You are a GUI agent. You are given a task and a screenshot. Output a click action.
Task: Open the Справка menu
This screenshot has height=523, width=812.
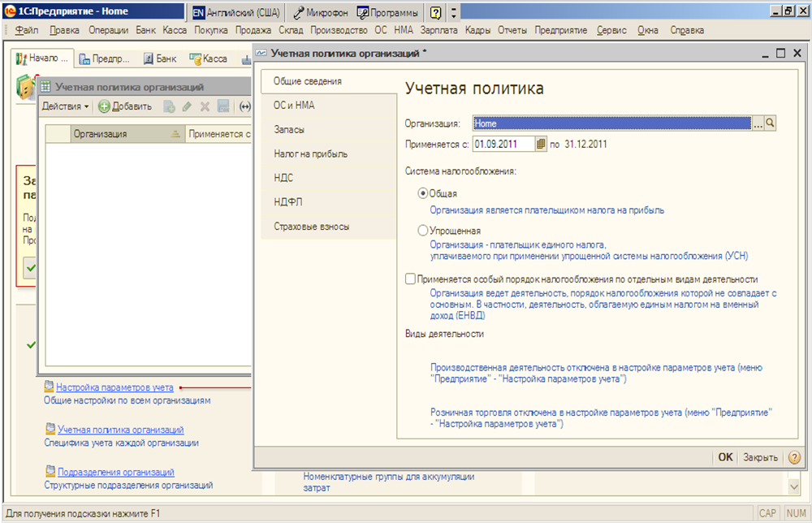point(687,30)
